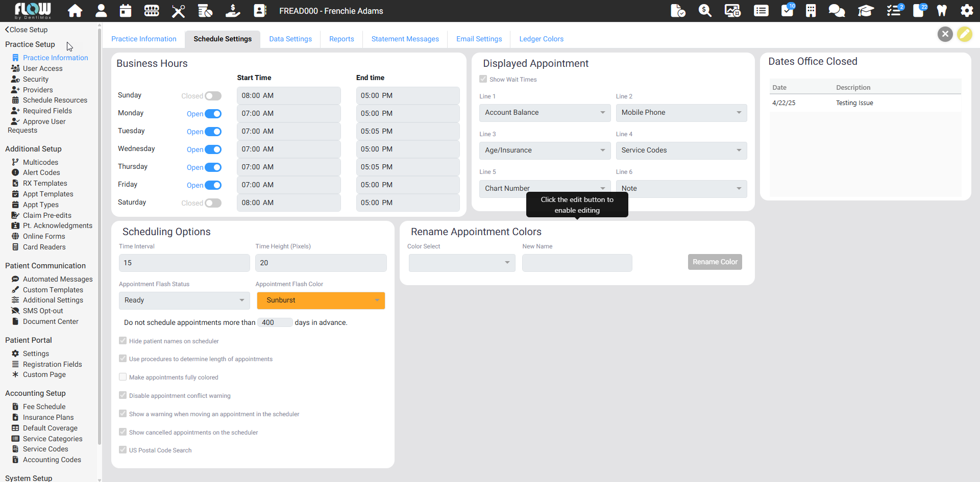Image resolution: width=980 pixels, height=482 pixels.
Task: Check the Make appointments fully colored checkbox
Action: point(122,377)
